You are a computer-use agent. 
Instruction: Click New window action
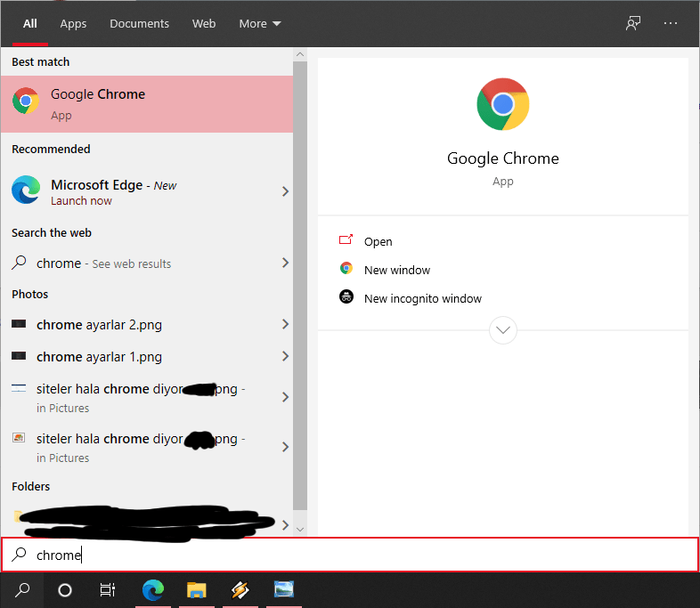397,270
